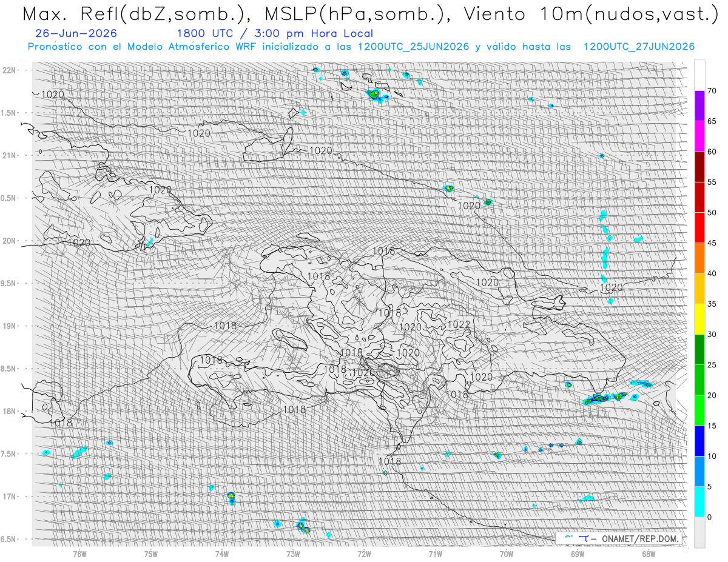
Task: Click the longitude axis label '74W'
Action: tap(222, 553)
